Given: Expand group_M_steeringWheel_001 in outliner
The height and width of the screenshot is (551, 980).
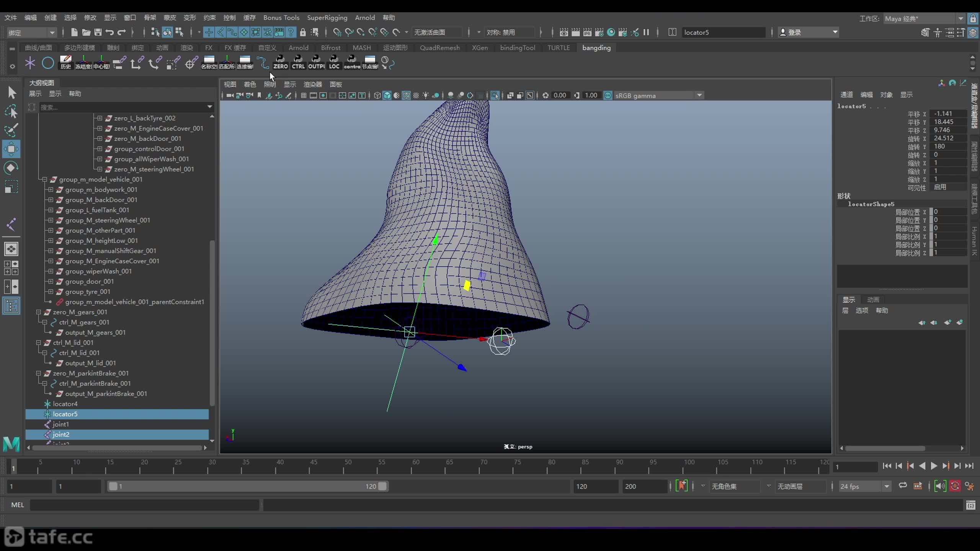Looking at the screenshot, I should [x=51, y=220].
